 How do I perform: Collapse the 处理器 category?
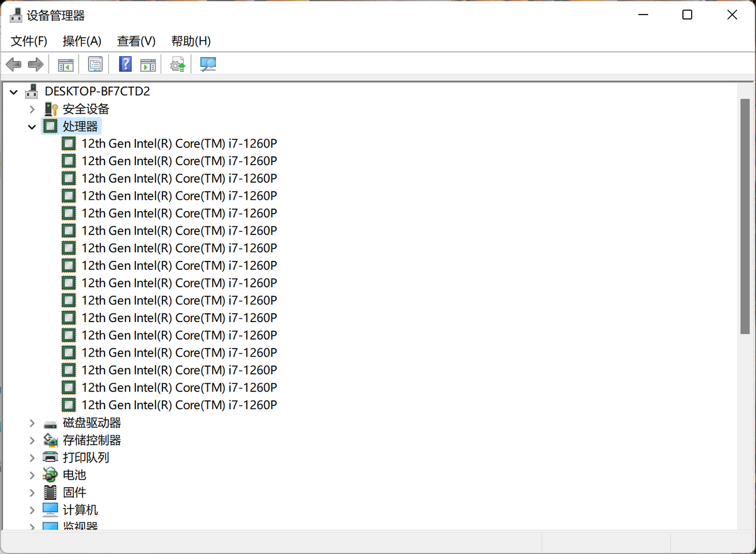point(32,127)
